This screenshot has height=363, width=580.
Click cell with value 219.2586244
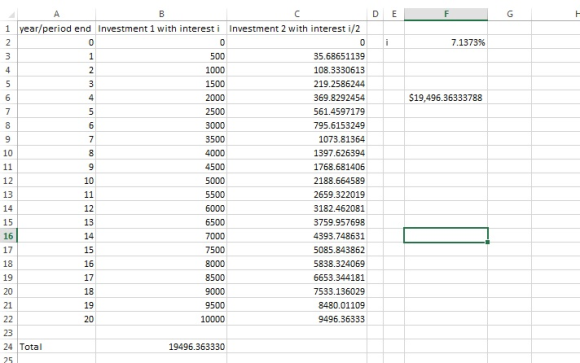(x=297, y=84)
